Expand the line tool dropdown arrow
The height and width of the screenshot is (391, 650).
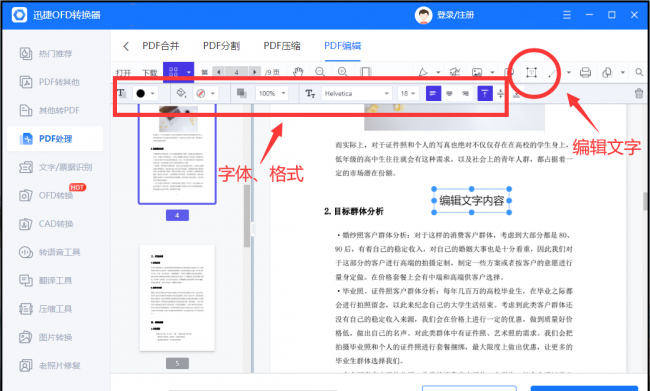click(x=569, y=73)
